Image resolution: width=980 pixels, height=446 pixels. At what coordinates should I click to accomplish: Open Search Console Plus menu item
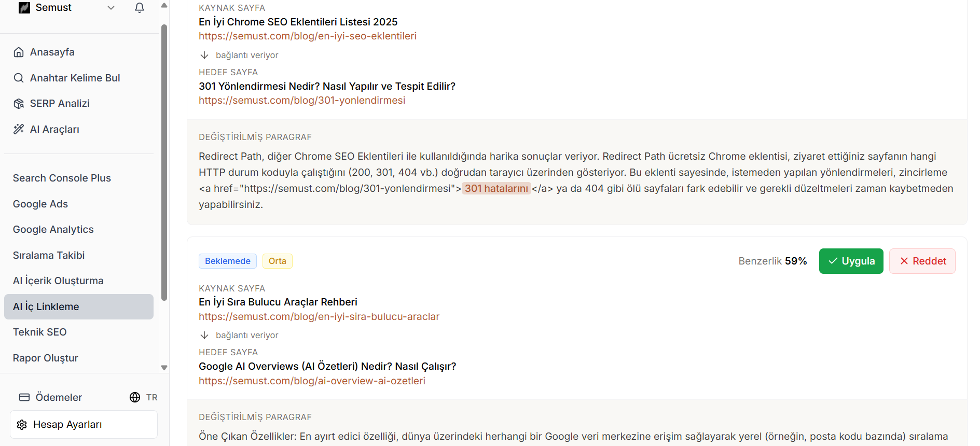click(62, 178)
